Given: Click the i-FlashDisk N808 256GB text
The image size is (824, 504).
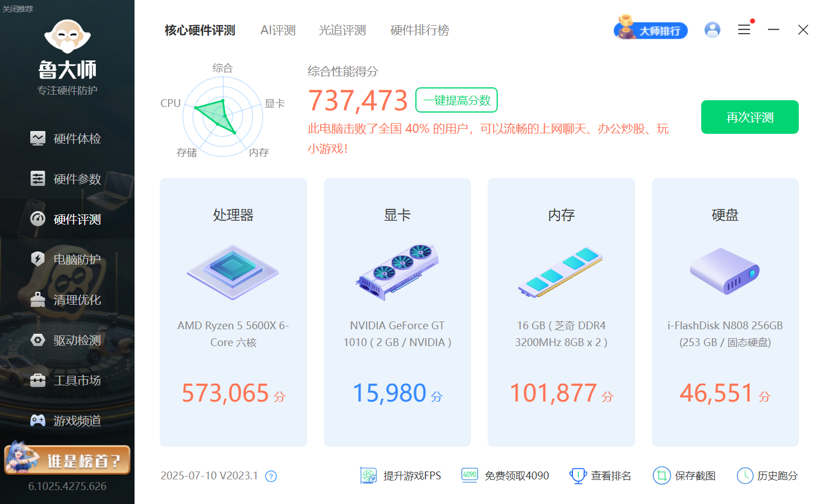Looking at the screenshot, I should 725,334.
